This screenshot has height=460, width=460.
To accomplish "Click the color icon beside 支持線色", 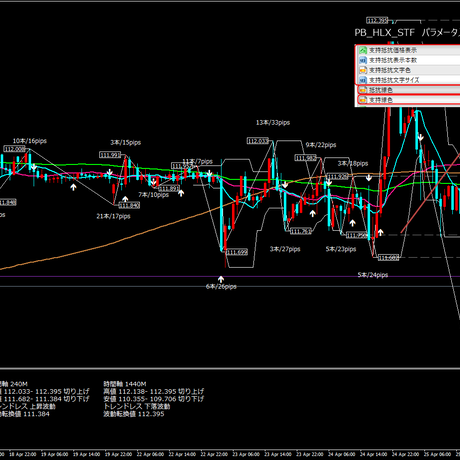I will tap(363, 100).
